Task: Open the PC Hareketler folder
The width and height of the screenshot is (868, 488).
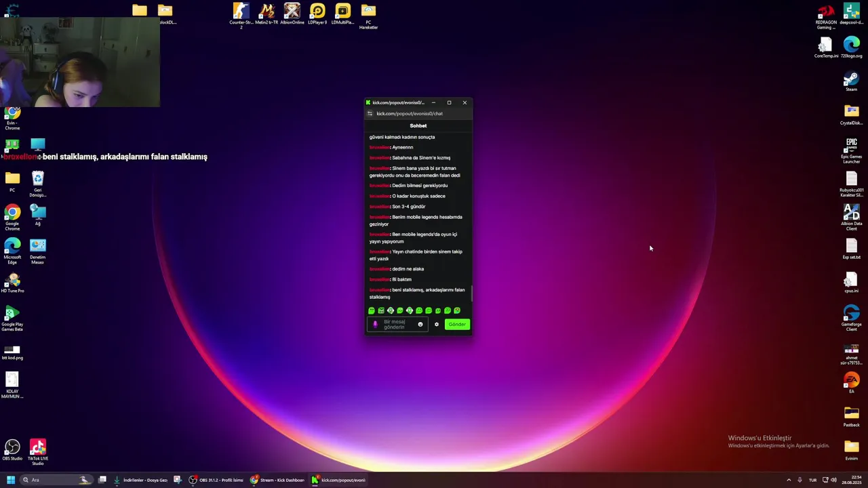Action: pyautogui.click(x=368, y=16)
